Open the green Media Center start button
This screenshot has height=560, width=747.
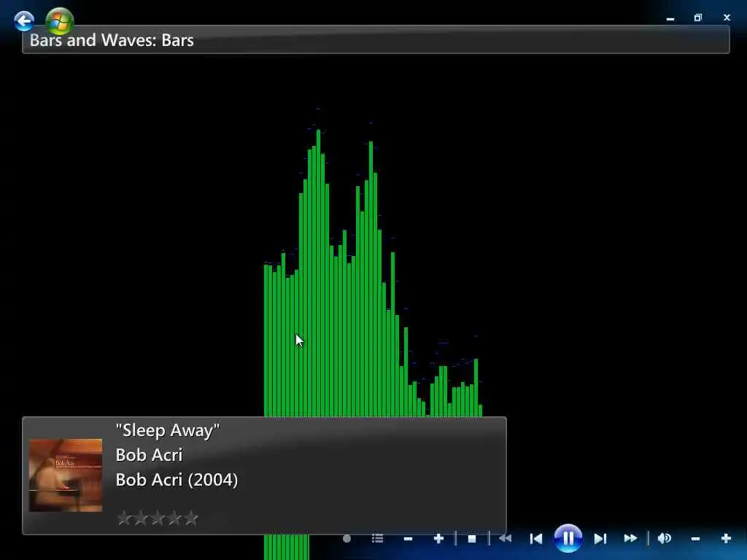(60, 21)
